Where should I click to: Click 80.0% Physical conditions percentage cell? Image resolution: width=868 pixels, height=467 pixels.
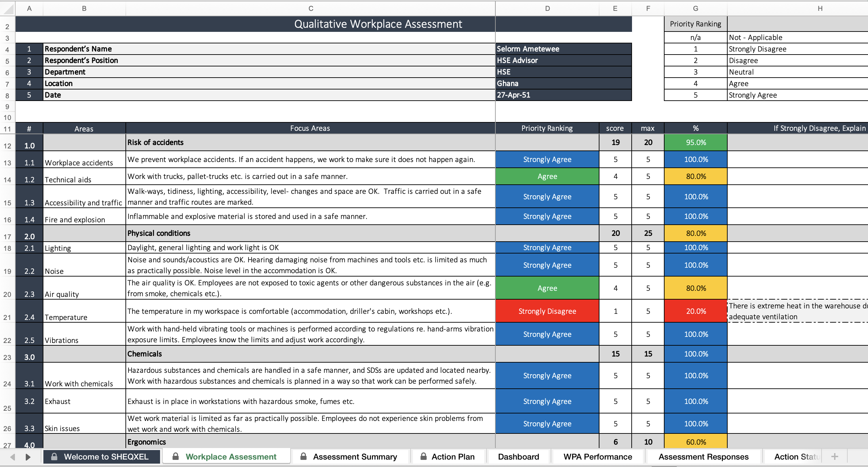pos(696,233)
